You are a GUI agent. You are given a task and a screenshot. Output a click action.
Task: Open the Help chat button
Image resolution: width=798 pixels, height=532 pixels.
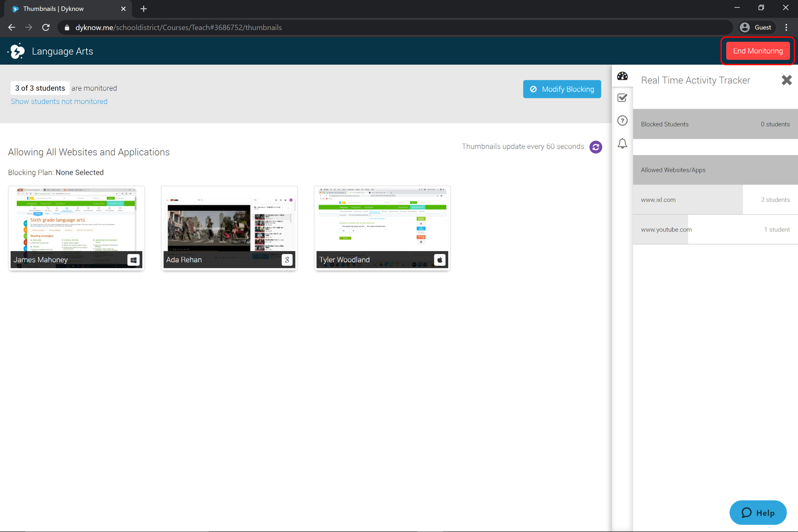click(758, 513)
